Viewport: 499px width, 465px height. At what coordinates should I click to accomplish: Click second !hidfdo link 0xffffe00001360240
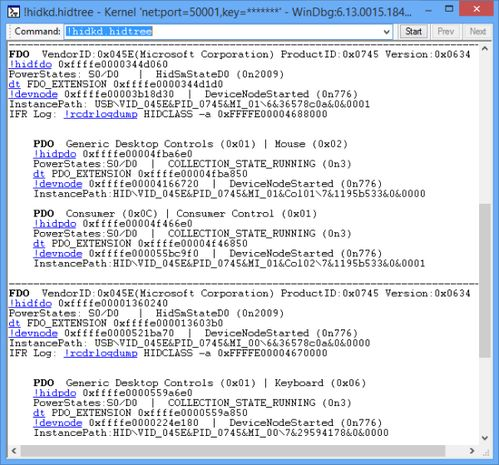pyautogui.click(x=30, y=303)
